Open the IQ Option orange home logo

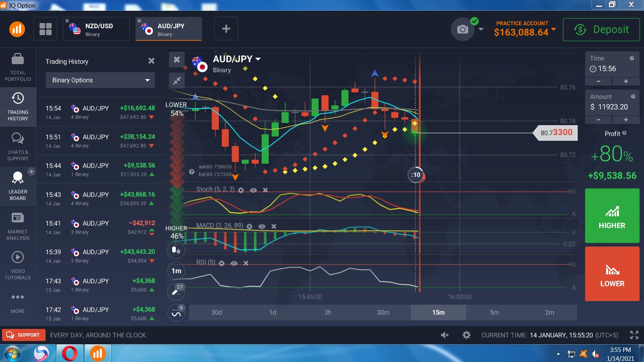(x=17, y=29)
